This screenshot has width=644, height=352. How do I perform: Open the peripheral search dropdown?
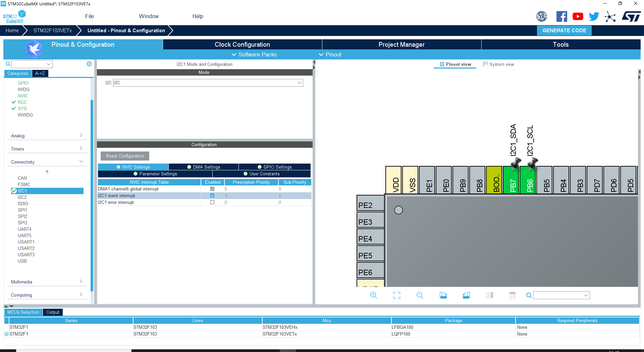point(49,64)
